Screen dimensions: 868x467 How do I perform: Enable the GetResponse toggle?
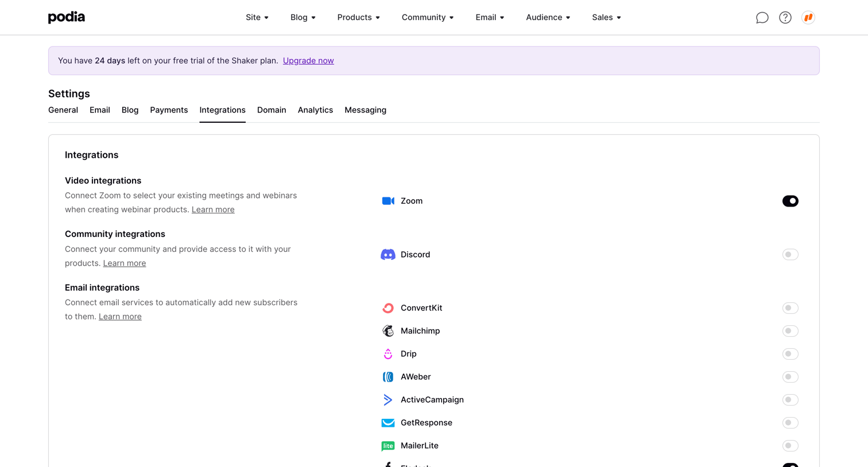pyautogui.click(x=790, y=423)
